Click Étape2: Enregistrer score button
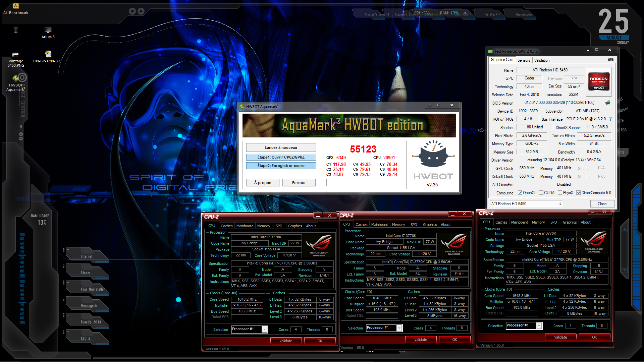This screenshot has height=362, width=644. (x=281, y=166)
